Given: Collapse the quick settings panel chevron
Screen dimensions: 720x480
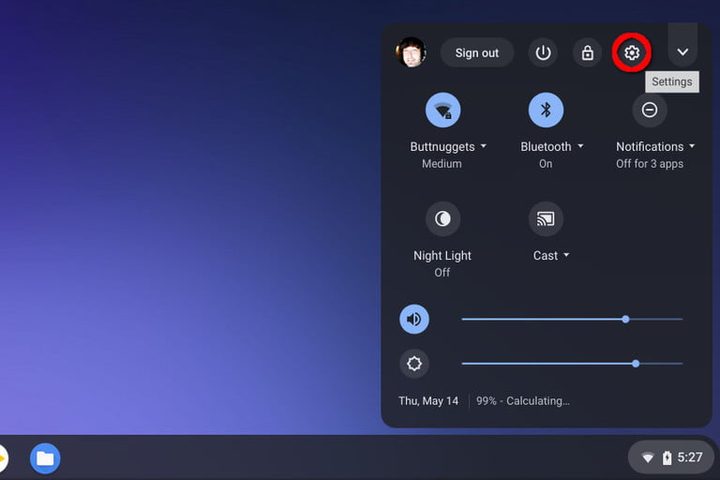Looking at the screenshot, I should [x=683, y=52].
